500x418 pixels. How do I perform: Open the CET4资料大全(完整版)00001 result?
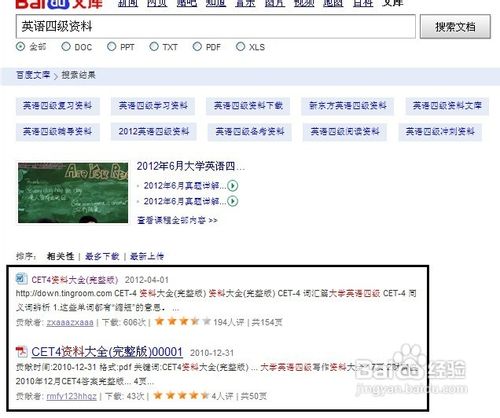107,352
